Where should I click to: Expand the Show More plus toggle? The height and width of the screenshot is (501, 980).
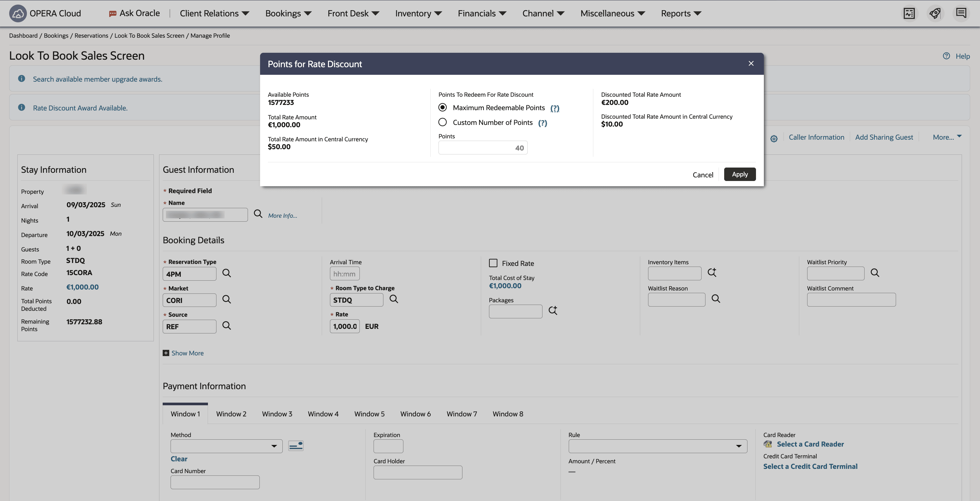(166, 353)
